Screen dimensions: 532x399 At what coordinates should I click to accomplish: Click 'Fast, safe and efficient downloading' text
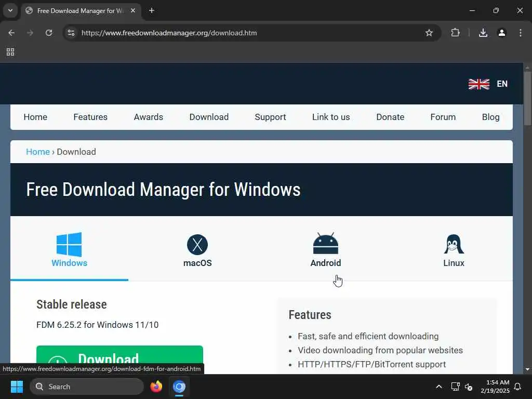(368, 336)
